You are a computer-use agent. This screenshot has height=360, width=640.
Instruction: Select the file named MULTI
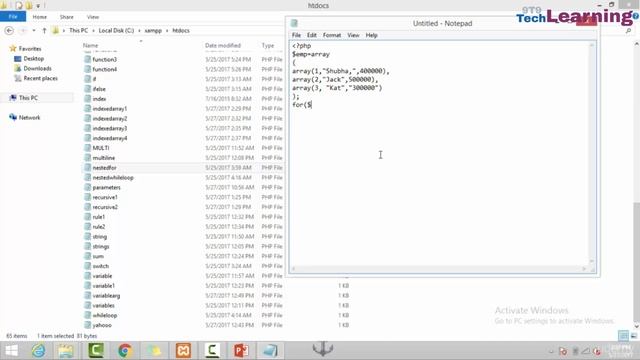pos(100,148)
